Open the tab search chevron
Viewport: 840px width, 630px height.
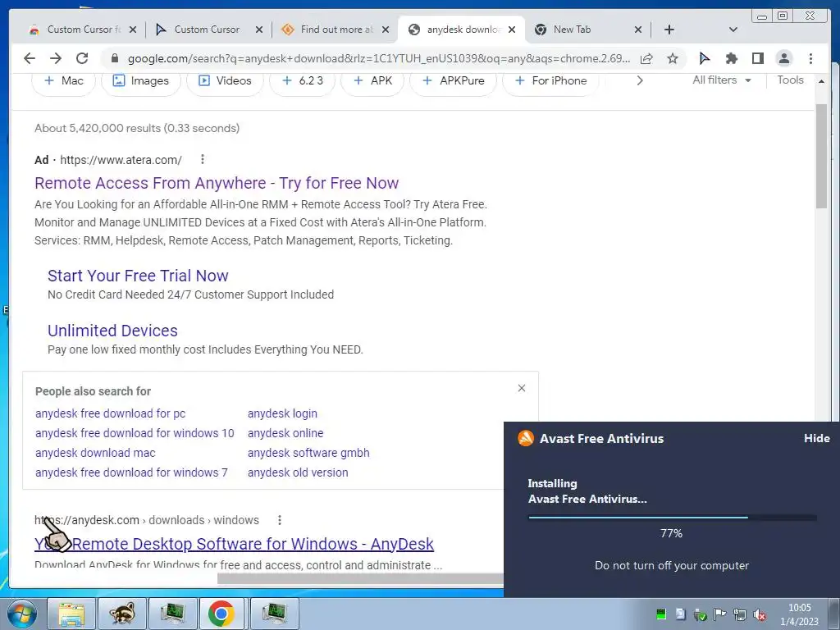pos(733,30)
